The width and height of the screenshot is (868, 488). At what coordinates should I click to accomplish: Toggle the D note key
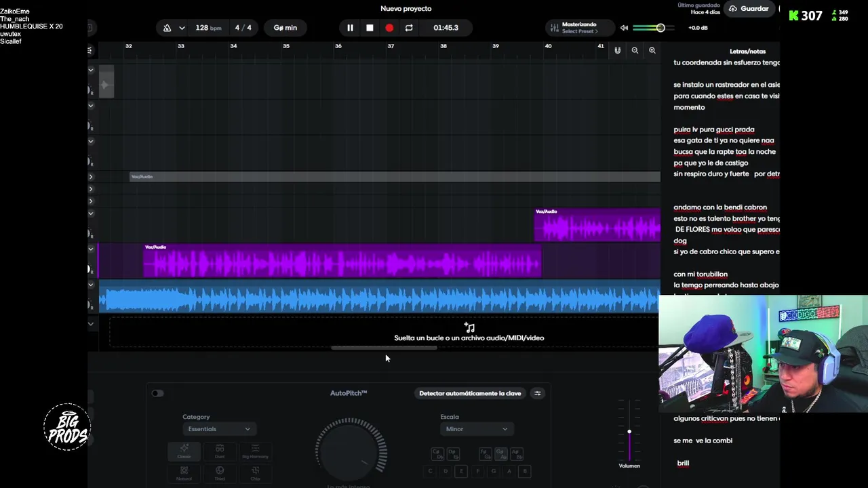pyautogui.click(x=446, y=471)
